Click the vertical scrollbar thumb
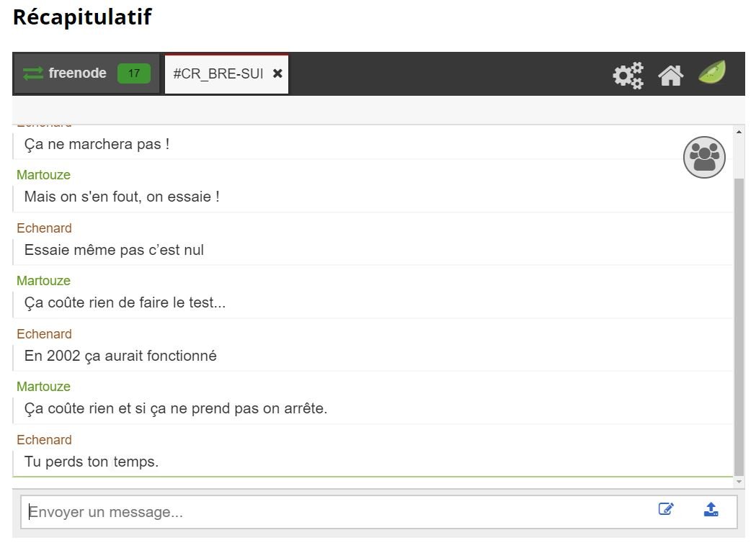Viewport: 756px width, 548px height. pos(739,326)
